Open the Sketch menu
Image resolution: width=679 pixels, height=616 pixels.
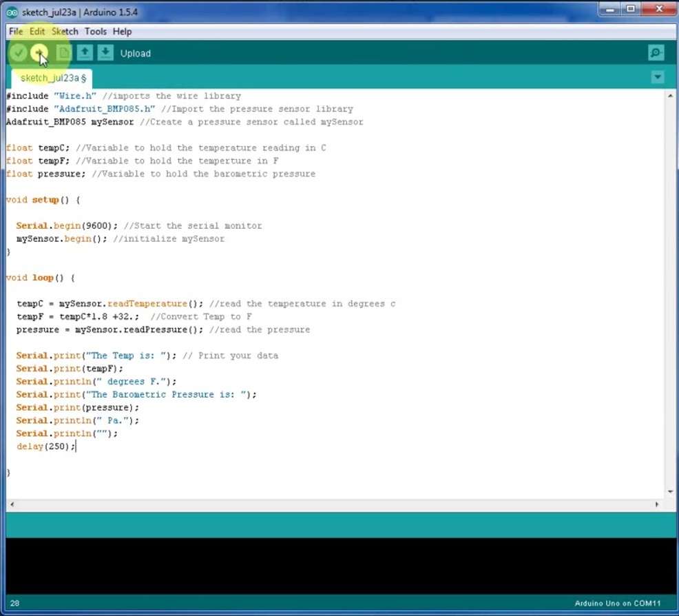click(65, 32)
